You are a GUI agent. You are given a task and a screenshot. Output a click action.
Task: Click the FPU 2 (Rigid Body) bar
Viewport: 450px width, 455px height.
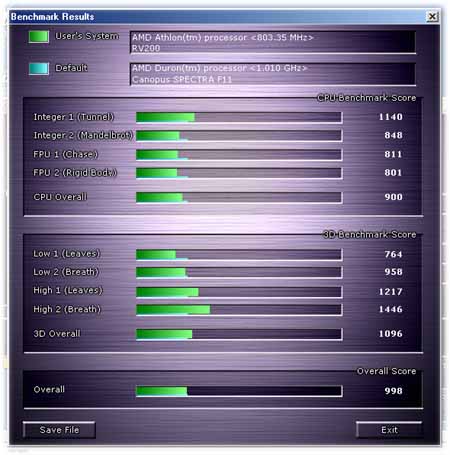coord(239,173)
